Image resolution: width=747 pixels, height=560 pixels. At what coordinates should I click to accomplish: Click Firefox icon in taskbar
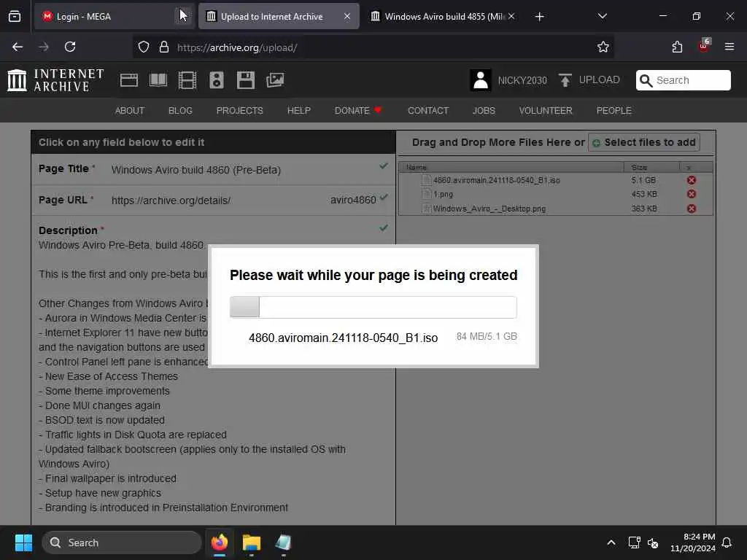(x=220, y=542)
